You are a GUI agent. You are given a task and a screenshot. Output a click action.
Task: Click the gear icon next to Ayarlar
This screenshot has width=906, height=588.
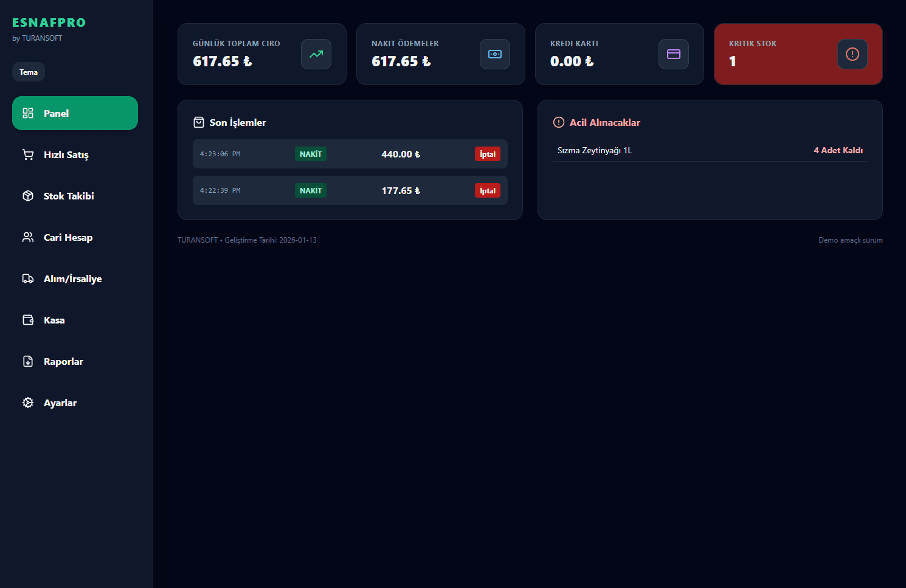click(x=28, y=403)
